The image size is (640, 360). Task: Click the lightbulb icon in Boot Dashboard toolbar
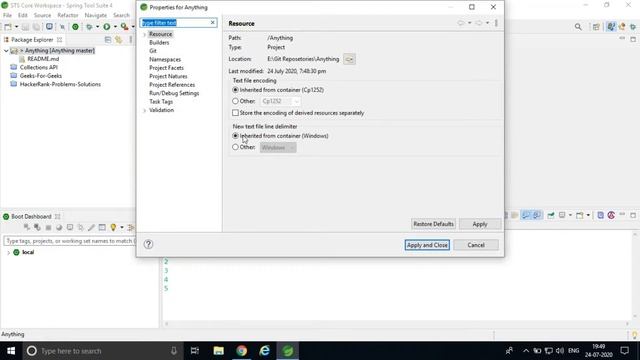pyautogui.click(x=113, y=227)
